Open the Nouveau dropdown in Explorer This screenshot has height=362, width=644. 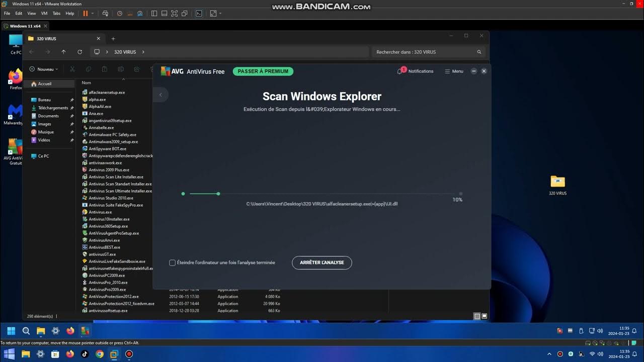(x=44, y=69)
